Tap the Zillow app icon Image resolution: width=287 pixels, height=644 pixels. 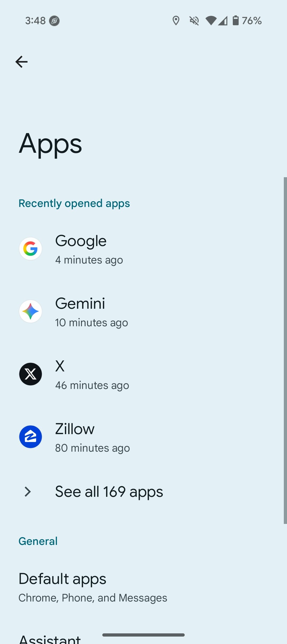pyautogui.click(x=31, y=437)
